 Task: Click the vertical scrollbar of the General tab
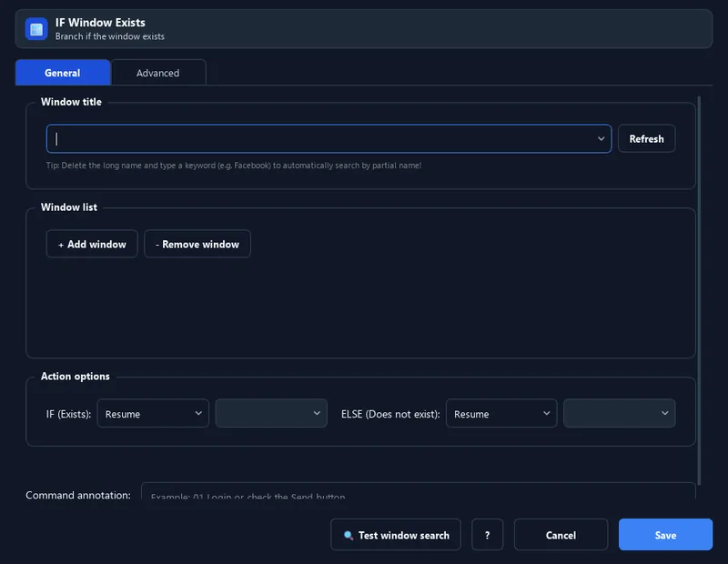[699, 290]
